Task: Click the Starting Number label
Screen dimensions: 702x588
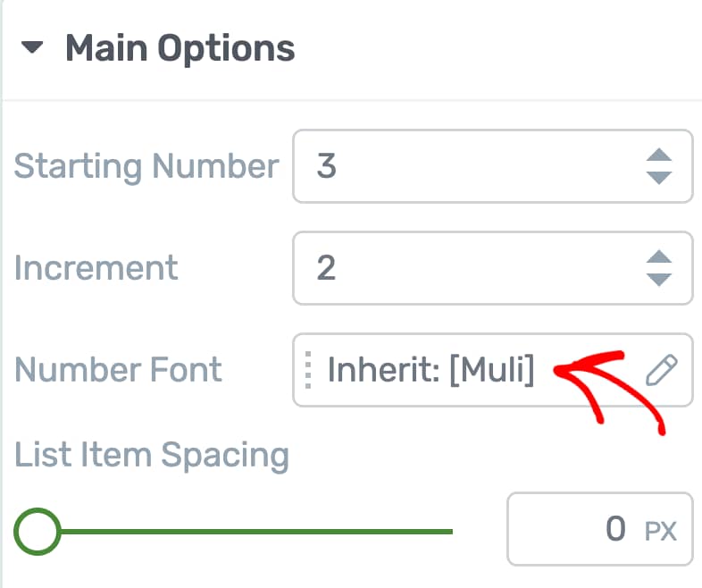Action: pos(146,166)
